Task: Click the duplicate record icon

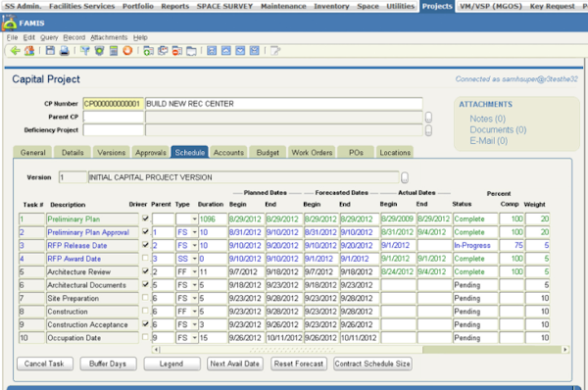Action: (163, 51)
